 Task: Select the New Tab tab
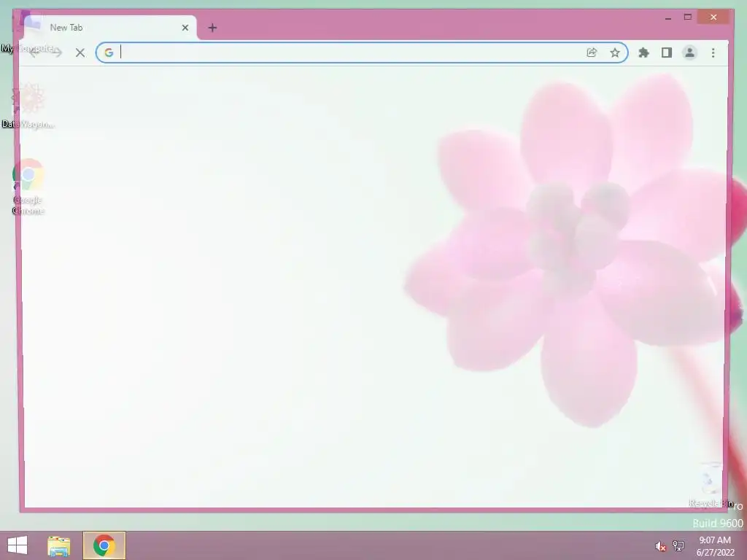(x=109, y=28)
